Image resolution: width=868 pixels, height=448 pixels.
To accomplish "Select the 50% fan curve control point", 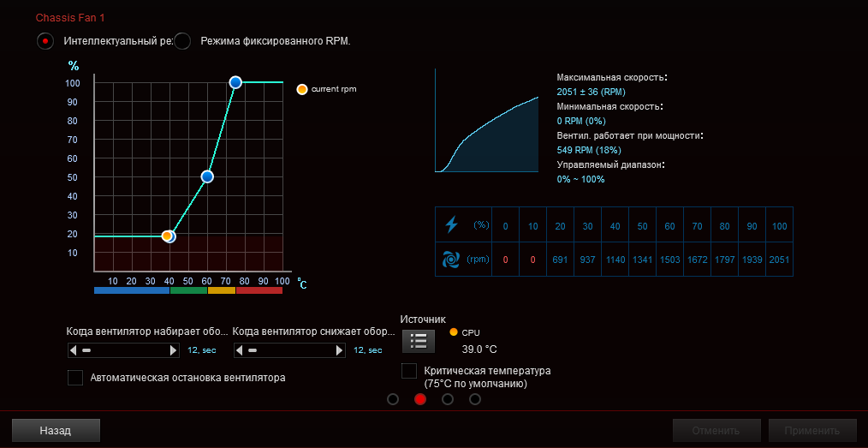I will [207, 176].
